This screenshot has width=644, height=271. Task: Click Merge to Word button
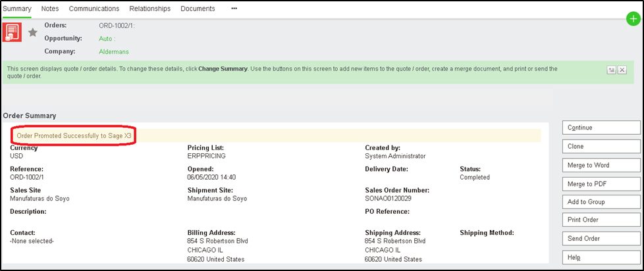pos(601,164)
